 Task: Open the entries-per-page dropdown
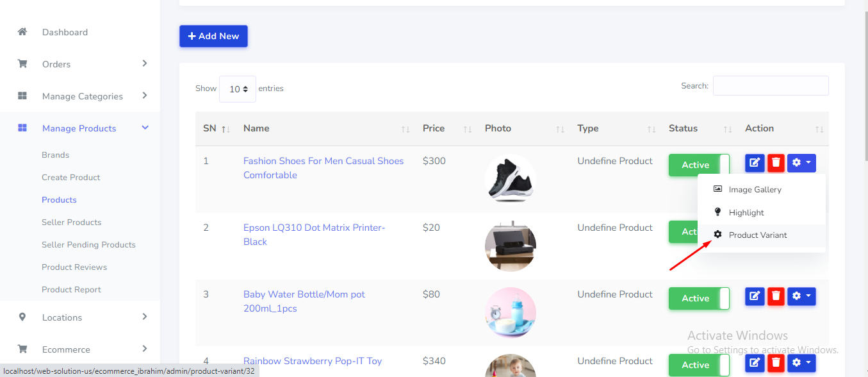click(x=238, y=89)
